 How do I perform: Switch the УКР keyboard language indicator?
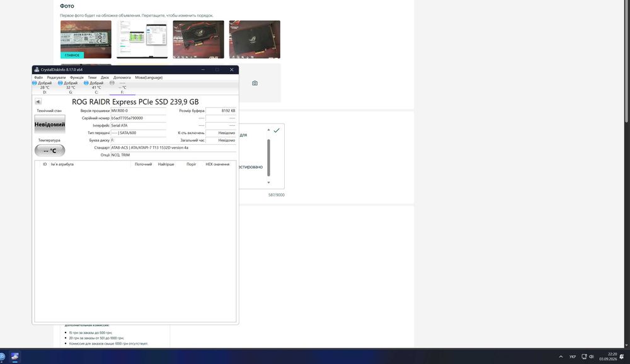[x=573, y=357]
